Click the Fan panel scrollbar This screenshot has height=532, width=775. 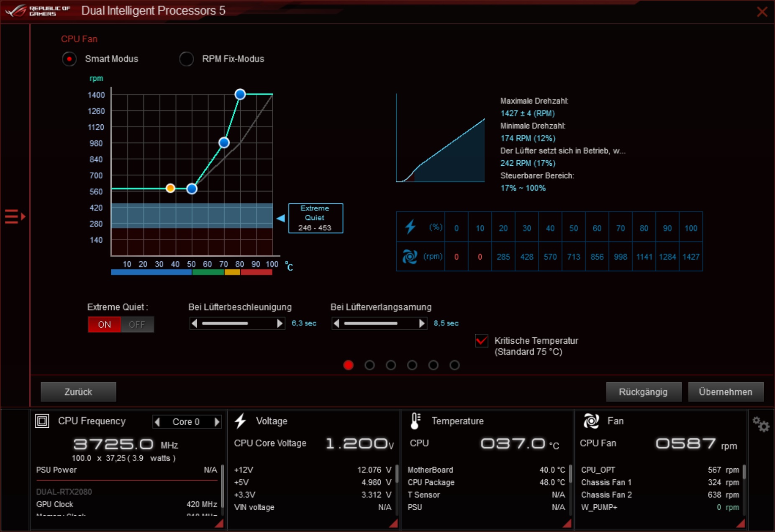click(x=744, y=472)
